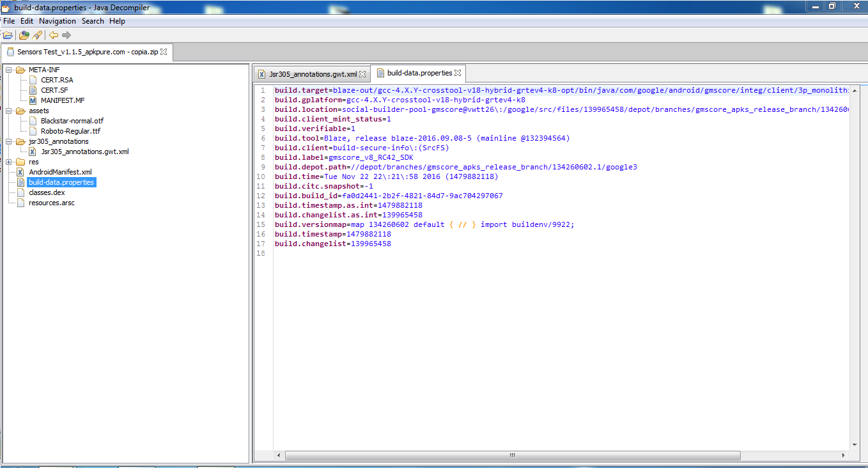Click the build.tool=Blaze line

422,138
